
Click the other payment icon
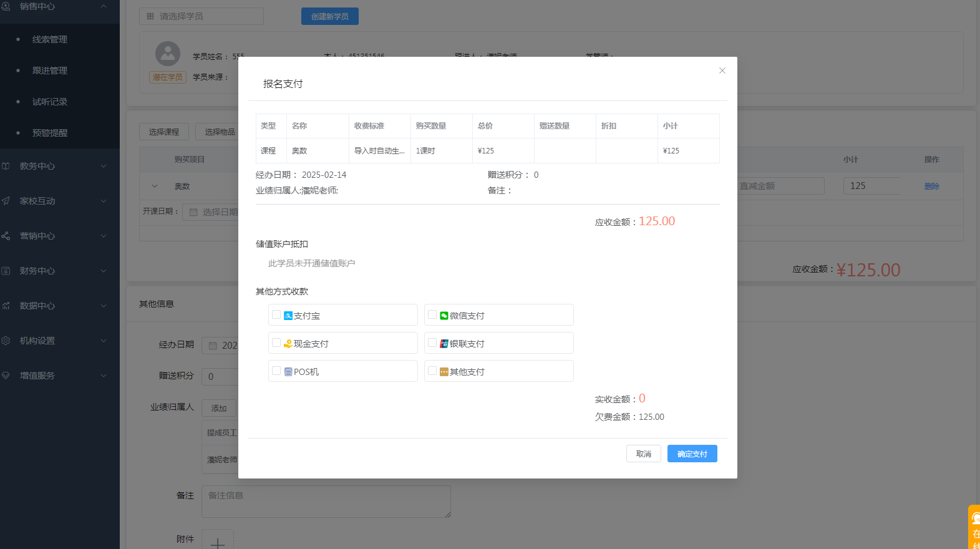tap(444, 372)
